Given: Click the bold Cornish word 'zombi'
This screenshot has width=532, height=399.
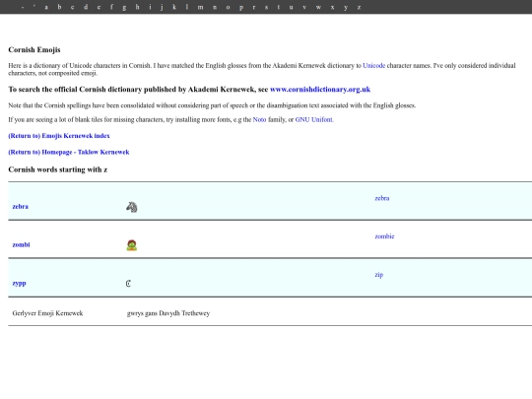Looking at the screenshot, I should tap(21, 244).
